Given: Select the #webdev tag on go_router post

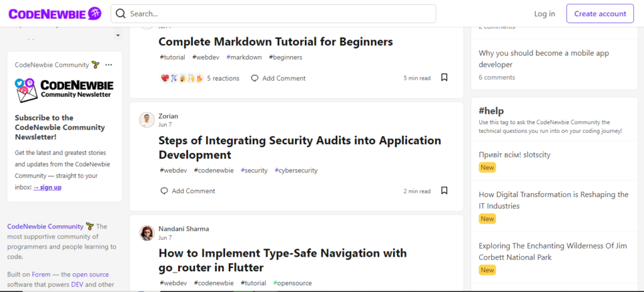Looking at the screenshot, I should click(174, 283).
